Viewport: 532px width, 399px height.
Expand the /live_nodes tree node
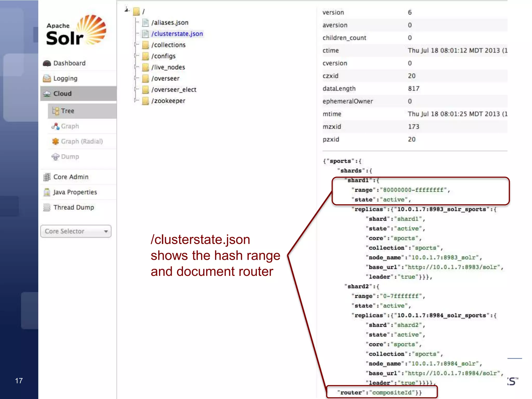click(135, 67)
